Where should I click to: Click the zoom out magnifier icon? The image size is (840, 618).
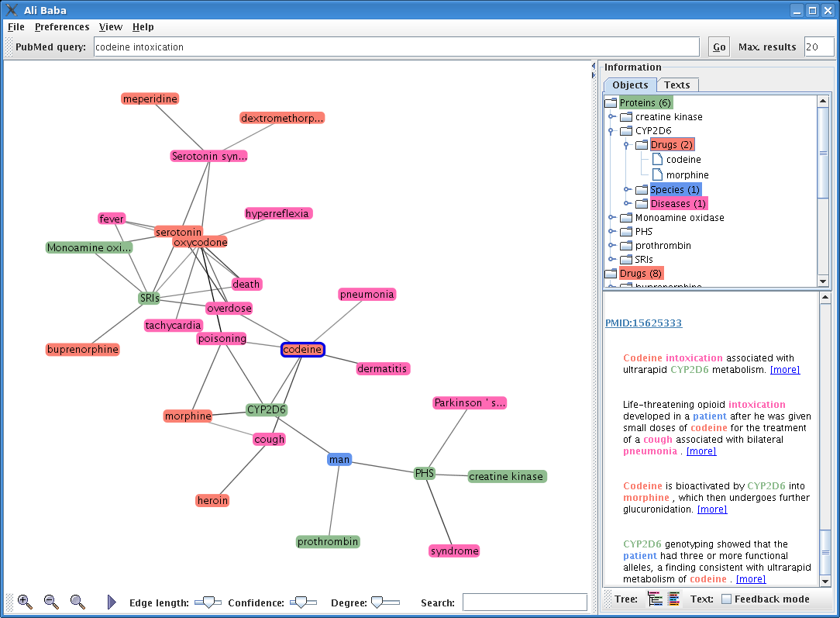(51, 602)
